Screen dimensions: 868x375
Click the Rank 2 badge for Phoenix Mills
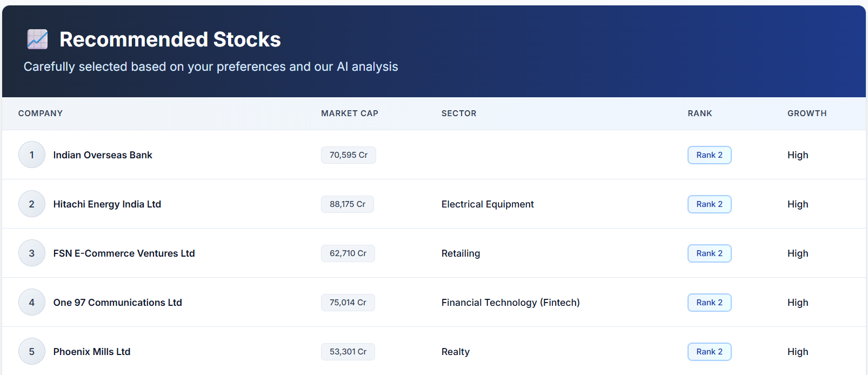[x=710, y=352]
